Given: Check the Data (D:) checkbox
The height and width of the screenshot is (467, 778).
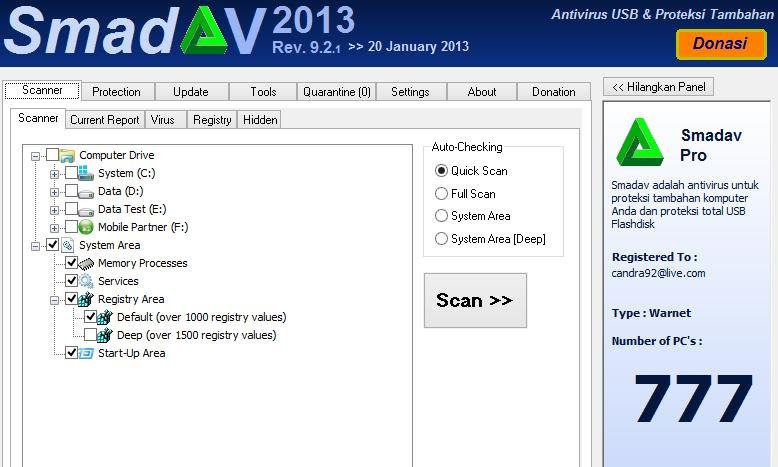Looking at the screenshot, I should tap(71, 191).
